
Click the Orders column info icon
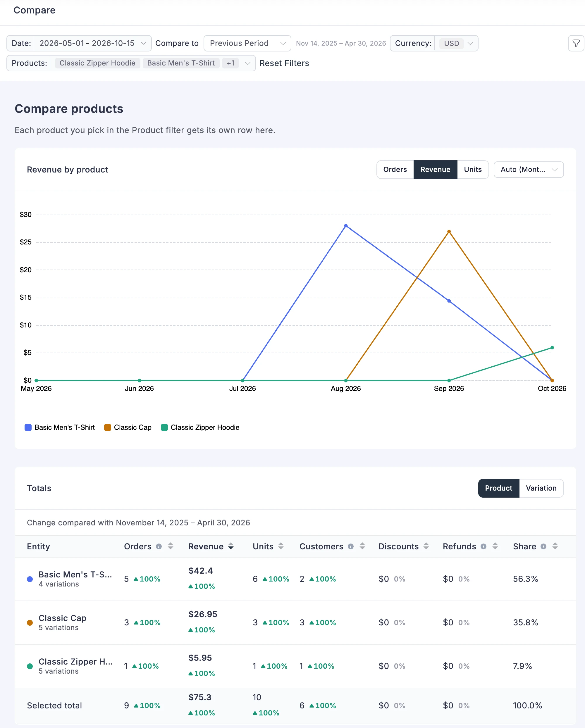[159, 546]
